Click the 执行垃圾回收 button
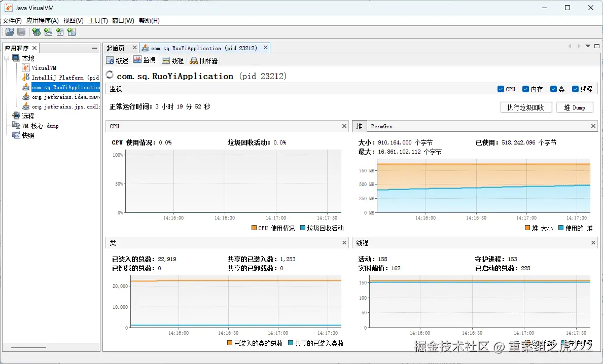 tap(526, 107)
